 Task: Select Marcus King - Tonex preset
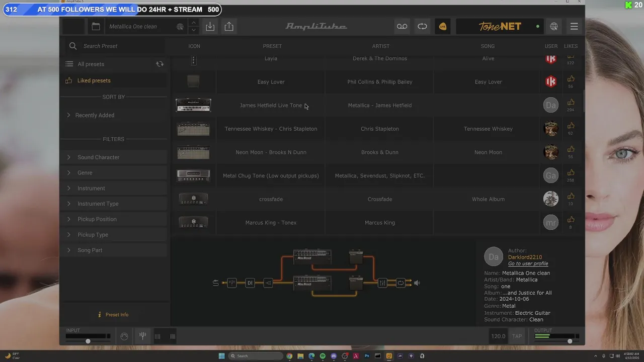(x=377, y=223)
